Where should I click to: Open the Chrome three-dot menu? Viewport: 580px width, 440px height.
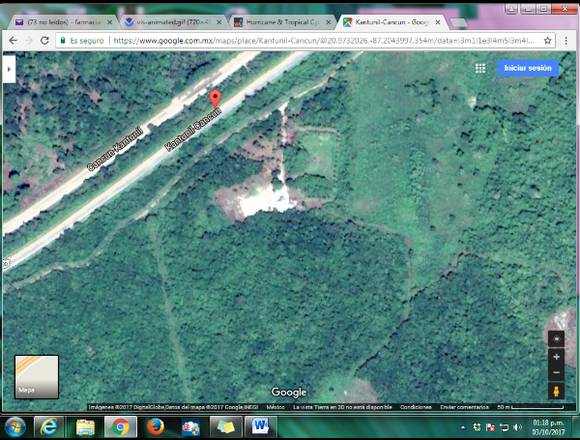point(566,41)
